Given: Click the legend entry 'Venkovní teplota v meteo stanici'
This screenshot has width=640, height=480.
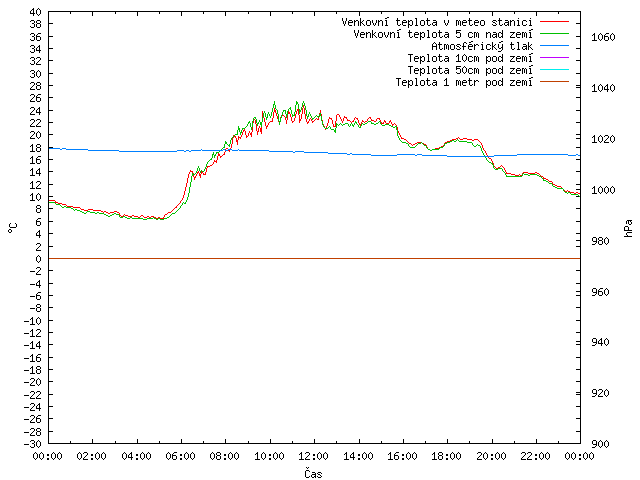Looking at the screenshot, I should tap(437, 22).
